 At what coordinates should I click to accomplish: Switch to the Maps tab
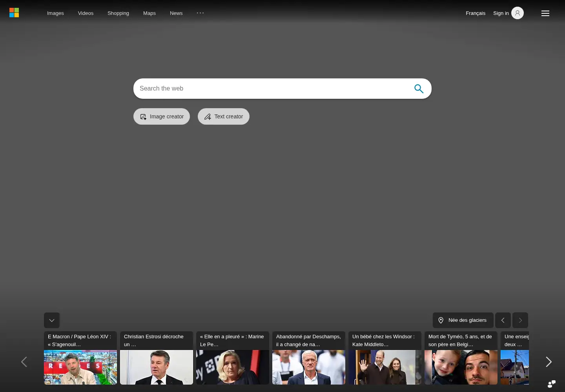pyautogui.click(x=149, y=13)
